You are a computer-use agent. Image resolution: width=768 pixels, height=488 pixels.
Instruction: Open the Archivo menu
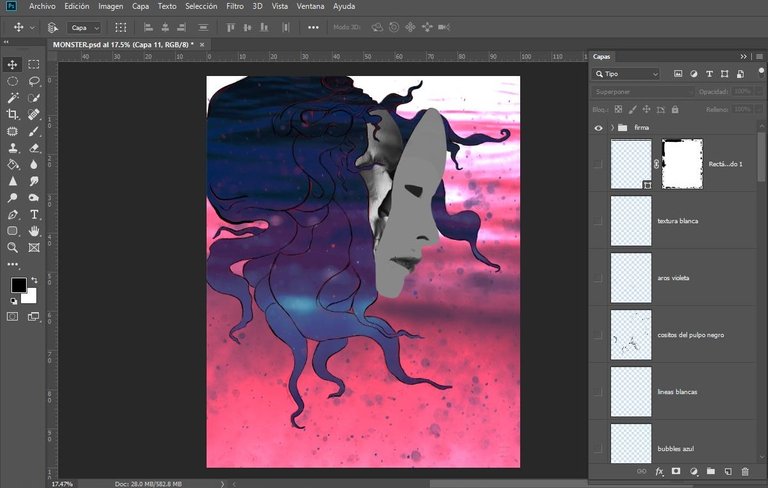pyautogui.click(x=42, y=6)
